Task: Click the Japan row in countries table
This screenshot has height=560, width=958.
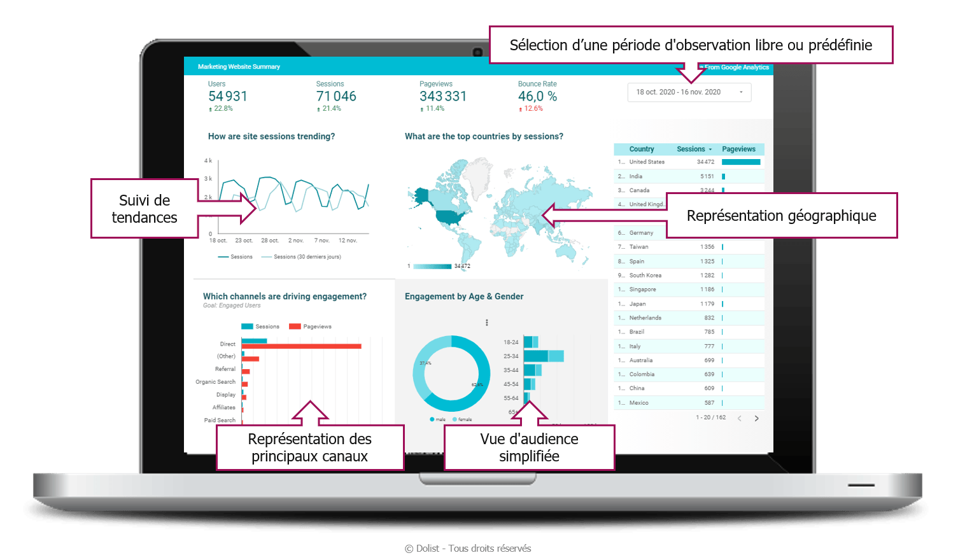Action: point(689,304)
